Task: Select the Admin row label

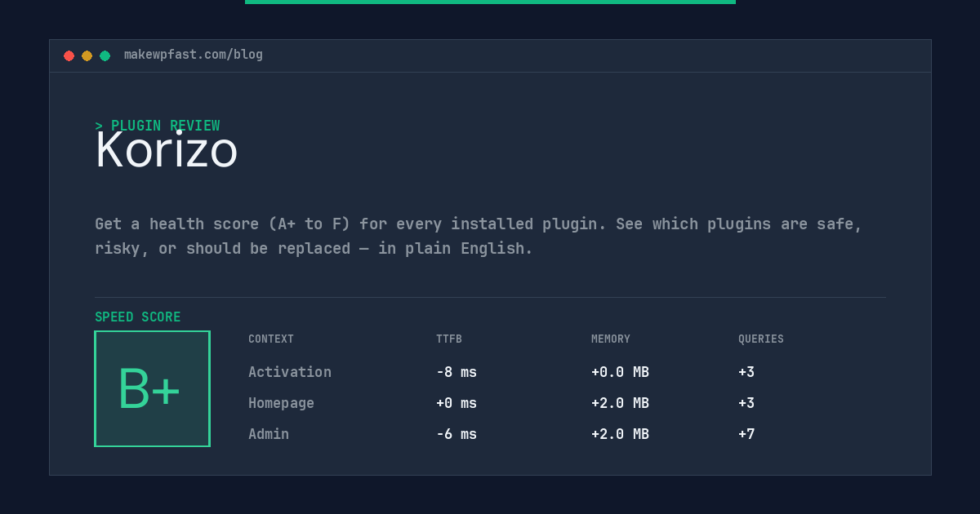Action: tap(269, 434)
